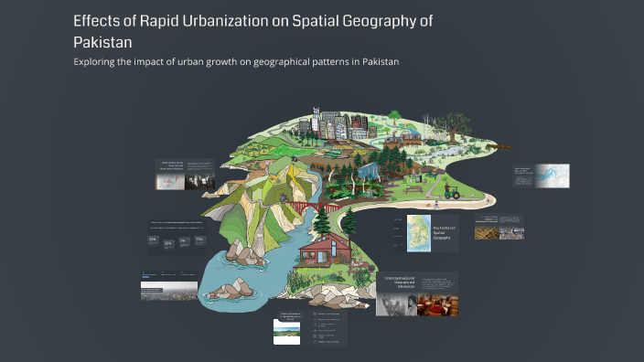The height and width of the screenshot is (362, 644).
Task: Open the slide with farmland and crowd photos
Action: [x=499, y=227]
